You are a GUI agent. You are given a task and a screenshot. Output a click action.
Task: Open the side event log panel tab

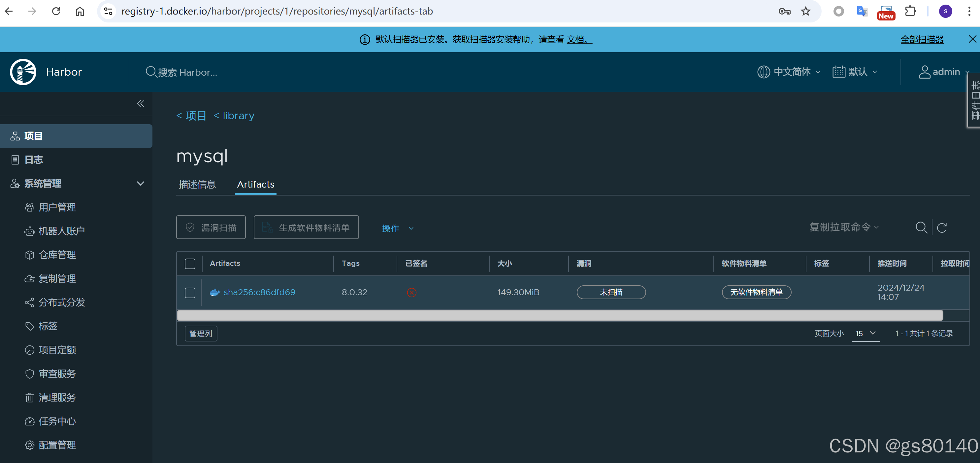975,100
